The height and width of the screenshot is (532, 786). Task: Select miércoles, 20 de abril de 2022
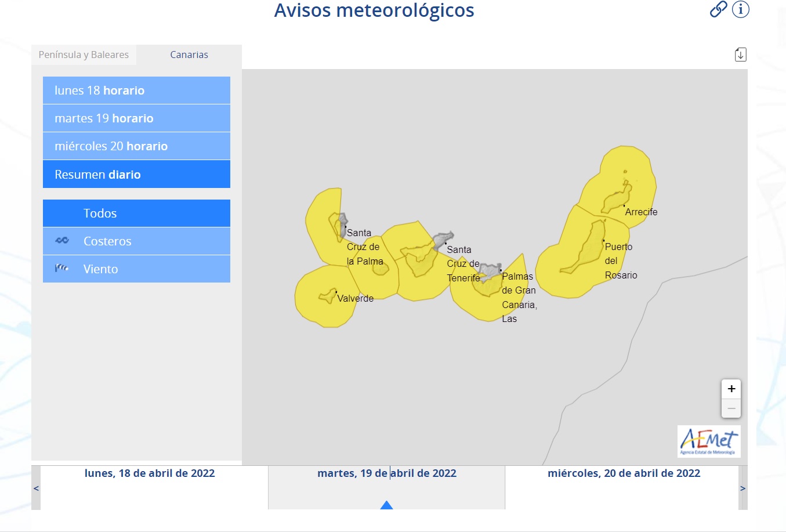[624, 473]
